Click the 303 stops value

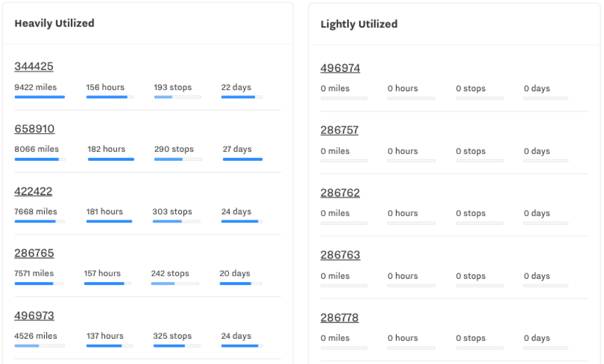(172, 211)
